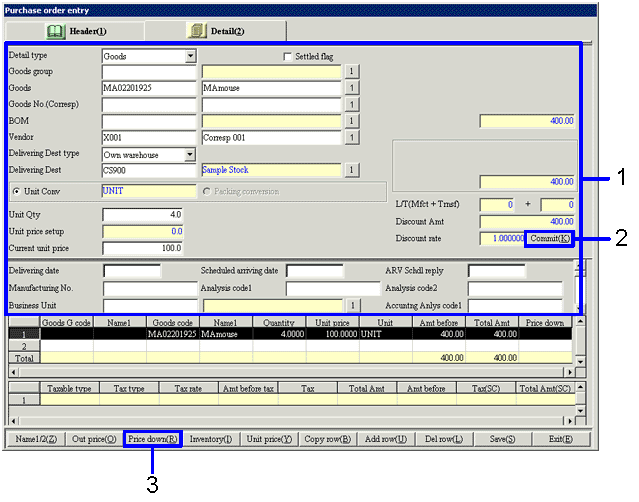Click the Delivering date field
Viewport: 639px width, 502px height.
(x=132, y=271)
